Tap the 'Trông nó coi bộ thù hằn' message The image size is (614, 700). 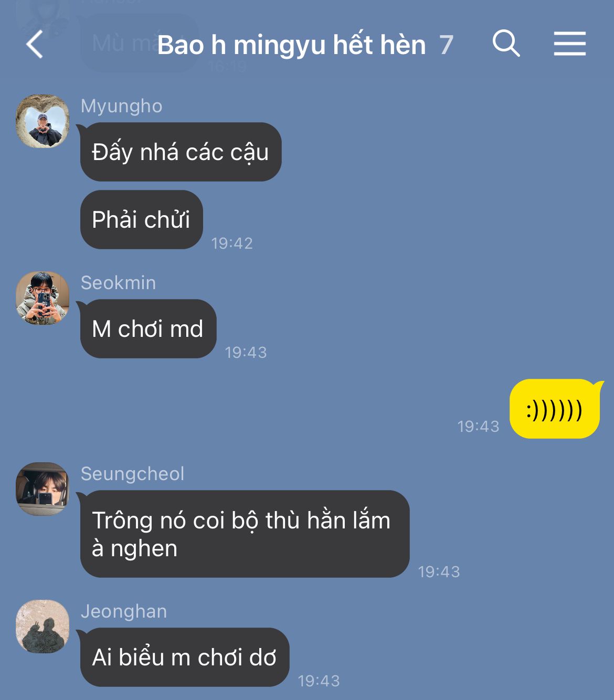(245, 534)
